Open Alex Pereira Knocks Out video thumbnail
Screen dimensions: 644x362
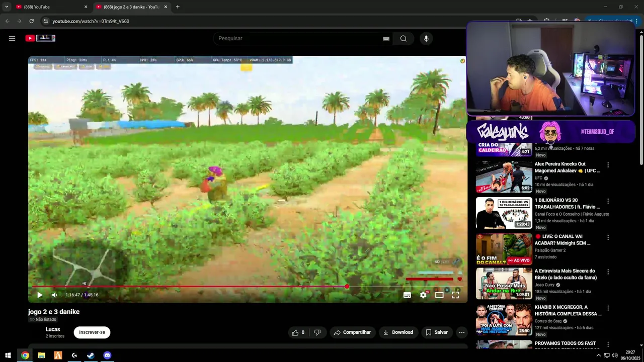(504, 177)
